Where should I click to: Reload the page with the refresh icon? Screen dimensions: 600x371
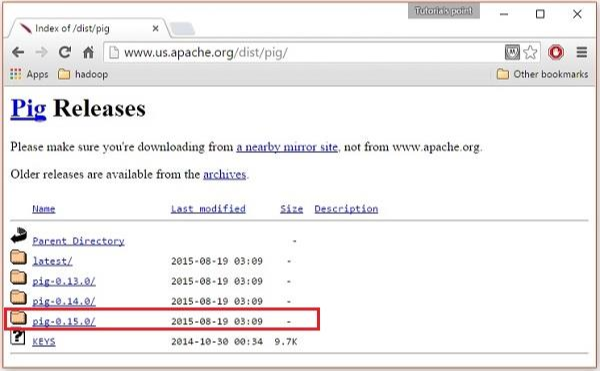click(65, 52)
